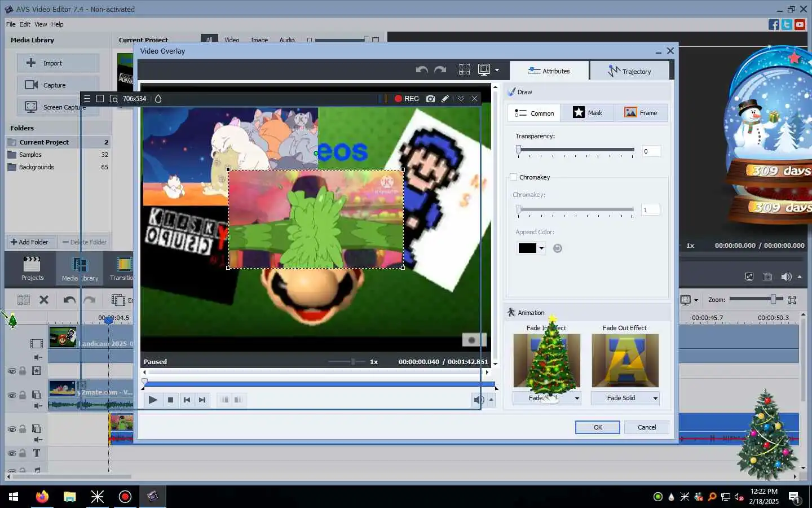Take a screenshot with Bandicam camera icon
The width and height of the screenshot is (812, 508).
pyautogui.click(x=431, y=98)
